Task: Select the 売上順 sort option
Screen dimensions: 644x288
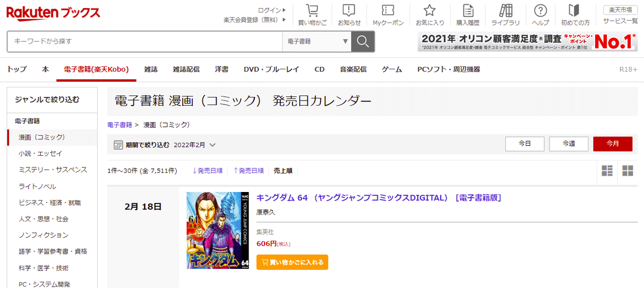Action: (283, 171)
